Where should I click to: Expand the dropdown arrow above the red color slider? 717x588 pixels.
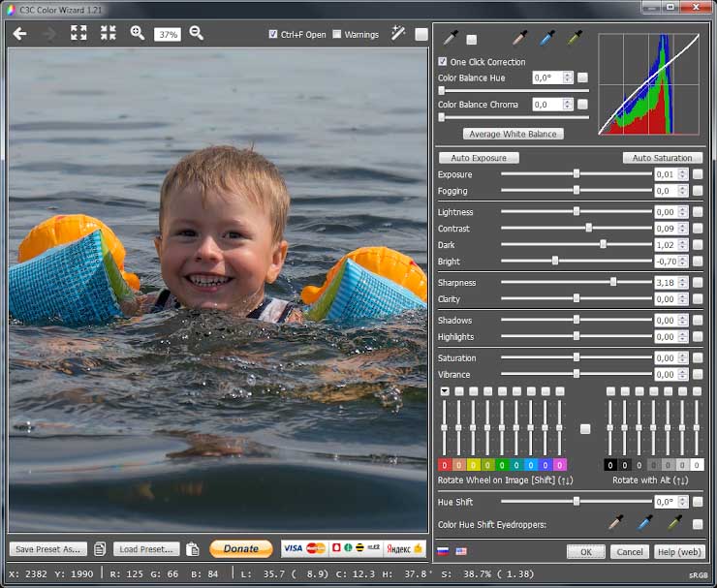445,391
